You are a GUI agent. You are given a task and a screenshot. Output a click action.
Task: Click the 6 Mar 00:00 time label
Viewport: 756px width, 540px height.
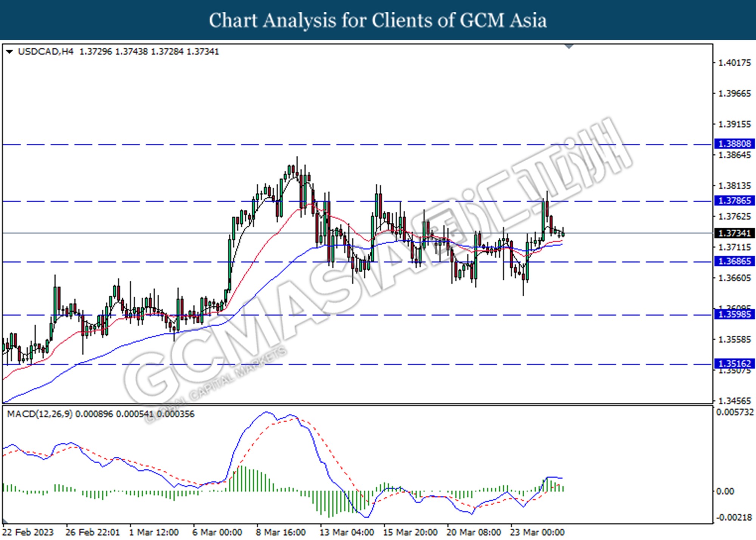click(217, 532)
